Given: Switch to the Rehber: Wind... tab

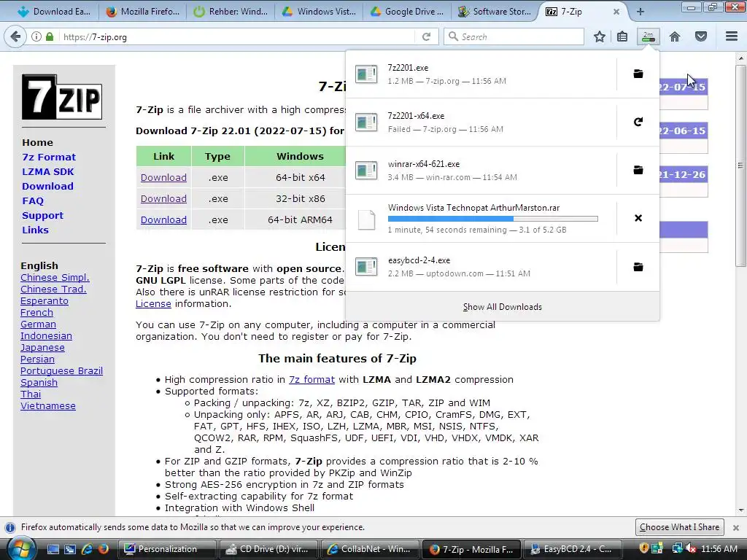Looking at the screenshot, I should click(x=231, y=12).
